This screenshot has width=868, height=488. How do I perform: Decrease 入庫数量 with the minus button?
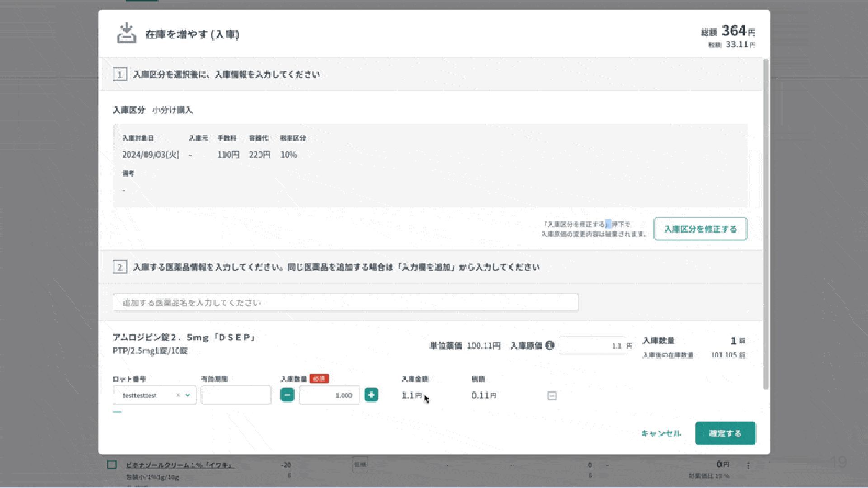coord(287,395)
